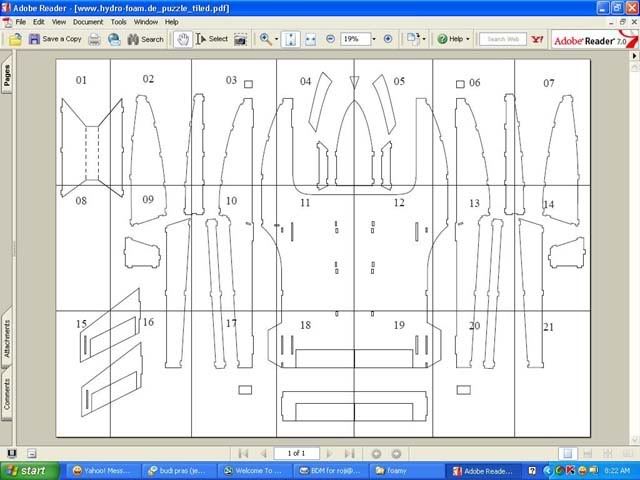Go to last page button

[x=349, y=453]
